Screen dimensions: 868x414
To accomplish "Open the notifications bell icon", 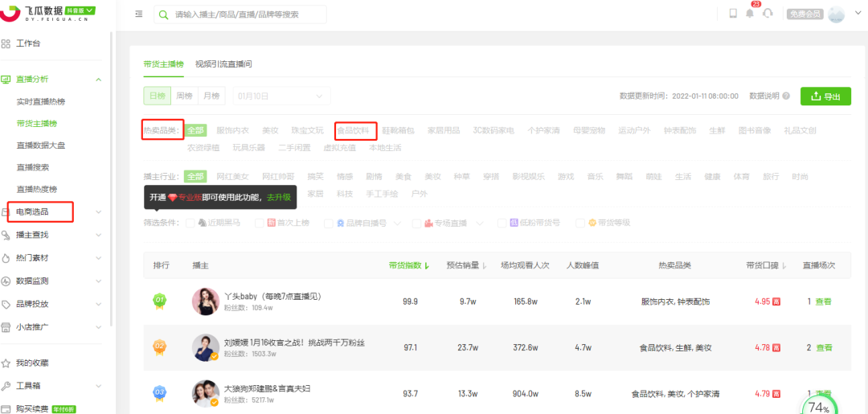I will coord(750,14).
